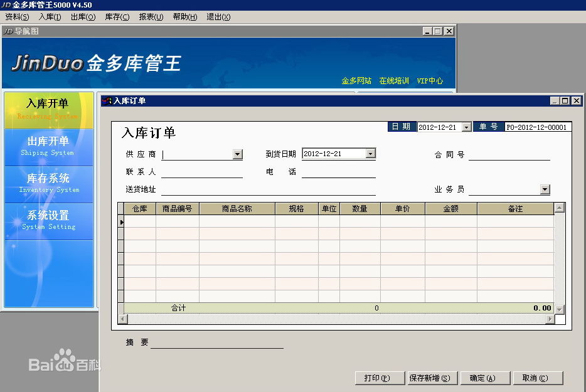This screenshot has height=392, width=586.
Task: Visit the 金多网站 link
Action: pyautogui.click(x=356, y=81)
